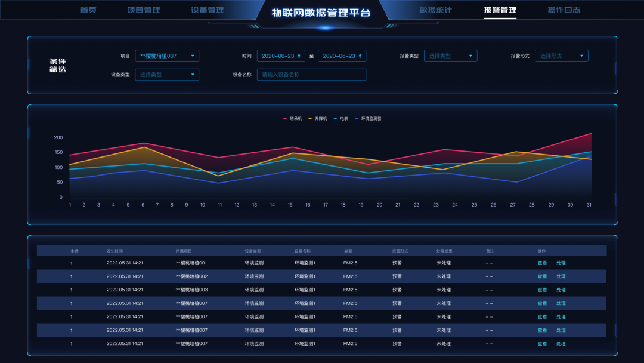Click 查看 for the 樱桃培植001 row

[x=542, y=263]
